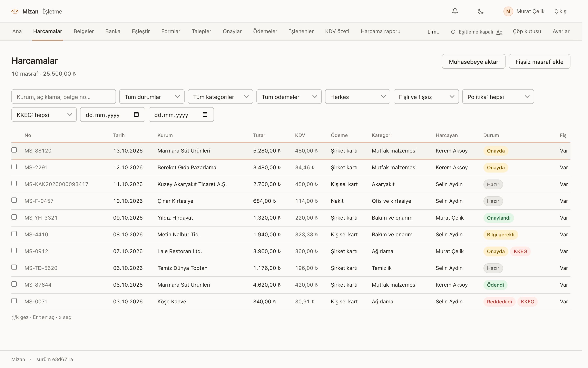Image resolution: width=588 pixels, height=368 pixels.
Task: Click the Tutar column header
Action: click(259, 135)
